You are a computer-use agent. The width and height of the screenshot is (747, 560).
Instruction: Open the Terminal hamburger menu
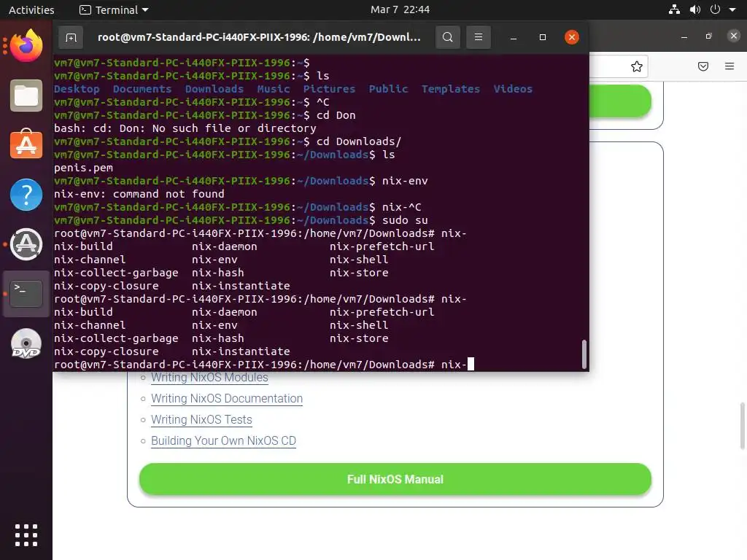click(479, 37)
